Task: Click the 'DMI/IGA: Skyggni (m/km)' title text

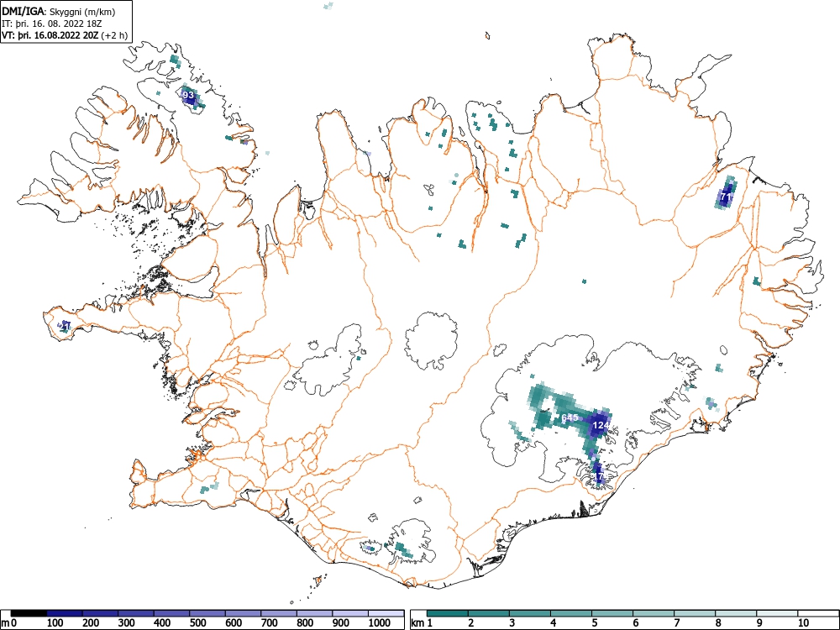Action: click(x=59, y=12)
